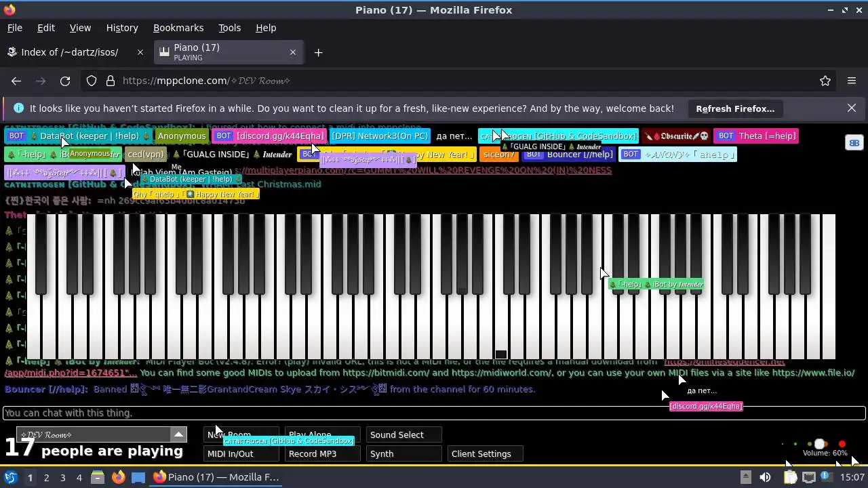
Task: Focus the chat message input field
Action: click(x=434, y=413)
